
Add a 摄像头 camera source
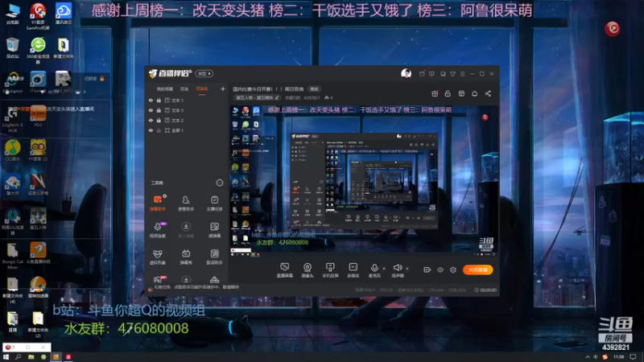click(x=308, y=270)
